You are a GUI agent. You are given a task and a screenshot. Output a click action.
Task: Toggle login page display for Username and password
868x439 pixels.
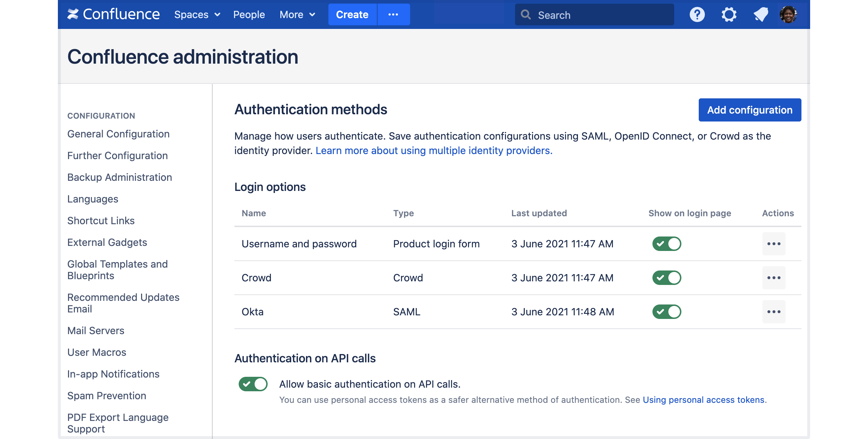(667, 244)
